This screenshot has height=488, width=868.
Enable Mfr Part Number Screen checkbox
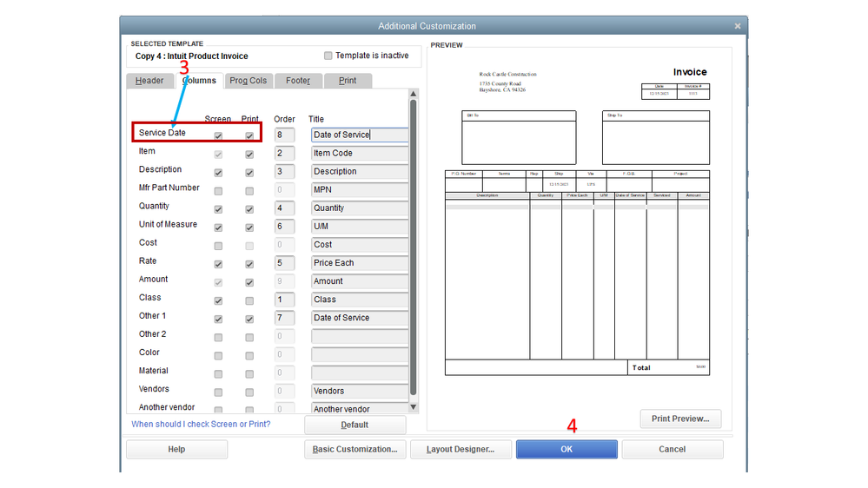(x=218, y=191)
